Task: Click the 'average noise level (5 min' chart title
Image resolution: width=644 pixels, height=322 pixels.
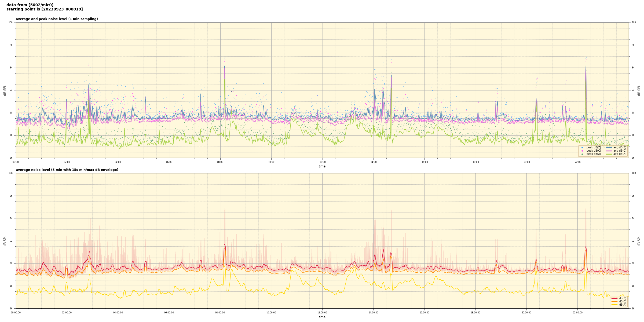Action: click(67, 170)
